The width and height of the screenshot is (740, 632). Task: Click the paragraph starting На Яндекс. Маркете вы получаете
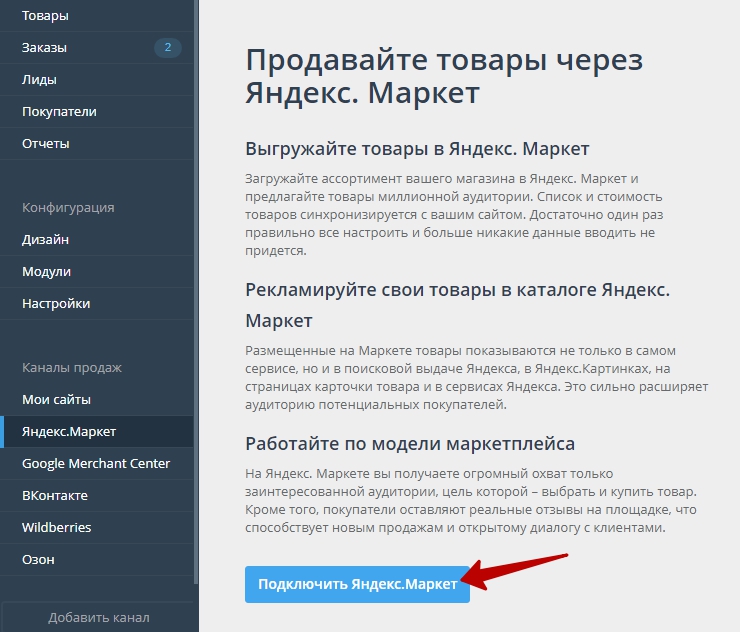[x=471, y=501]
